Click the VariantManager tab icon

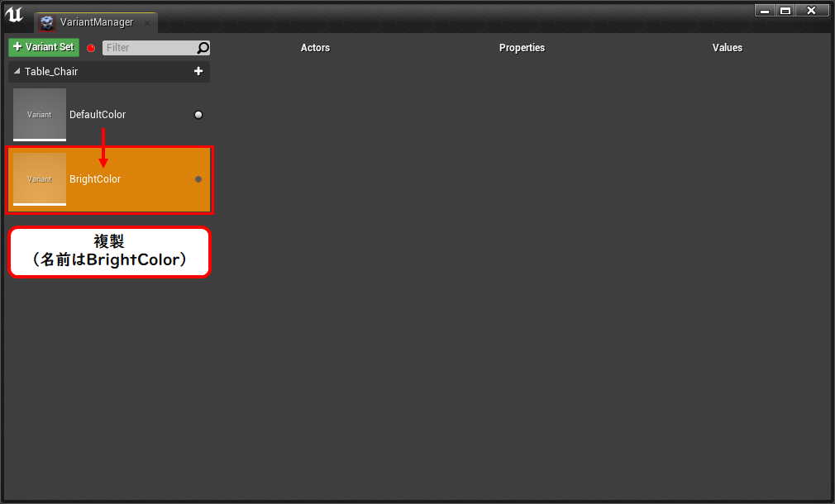coord(47,22)
